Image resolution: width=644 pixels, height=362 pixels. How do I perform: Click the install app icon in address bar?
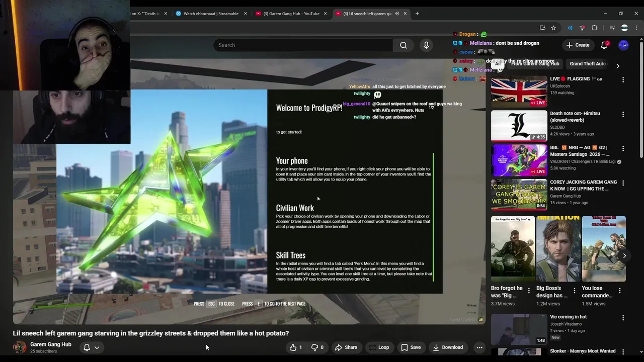[542, 28]
